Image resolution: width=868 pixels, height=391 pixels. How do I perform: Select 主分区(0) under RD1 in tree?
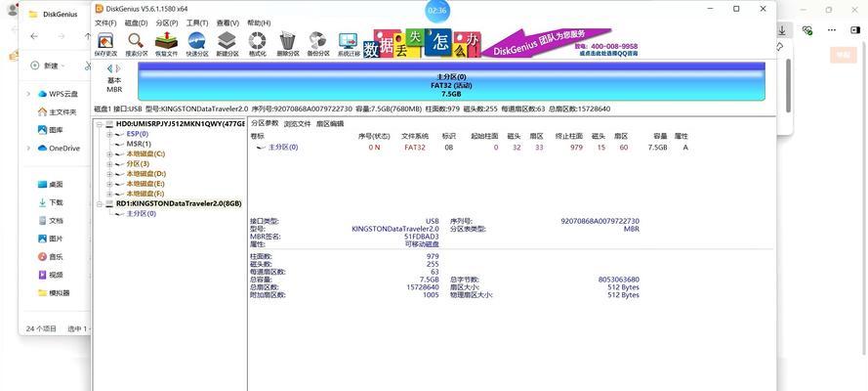142,214
